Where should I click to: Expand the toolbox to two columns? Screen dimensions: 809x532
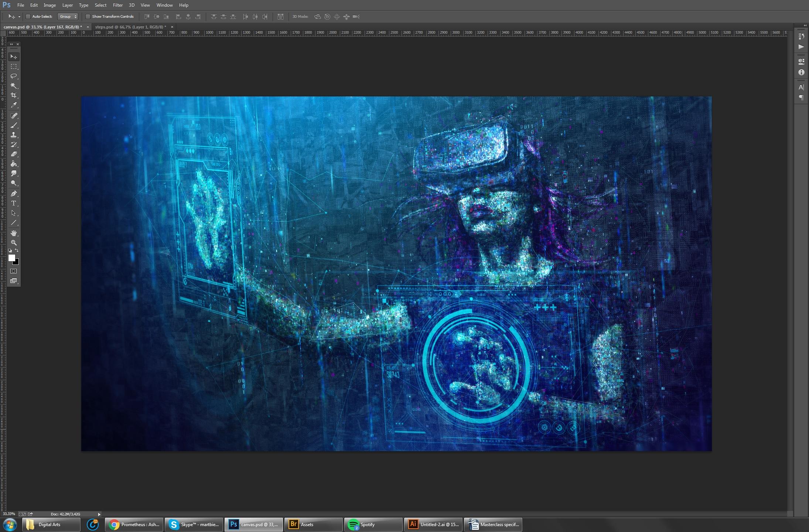click(11, 44)
